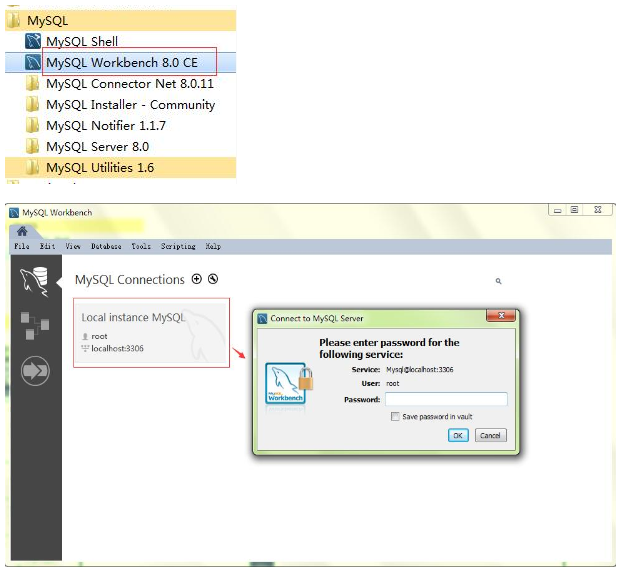Open the View menu
The height and width of the screenshot is (571, 620).
click(x=73, y=246)
